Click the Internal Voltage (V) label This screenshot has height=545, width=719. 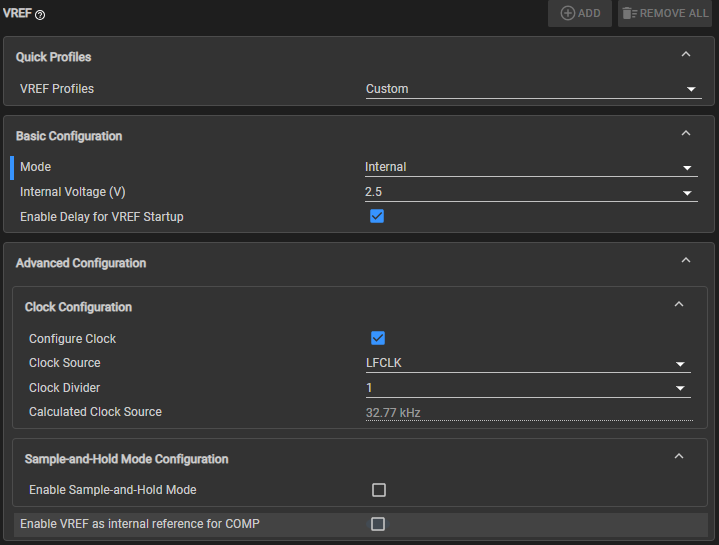[73, 192]
